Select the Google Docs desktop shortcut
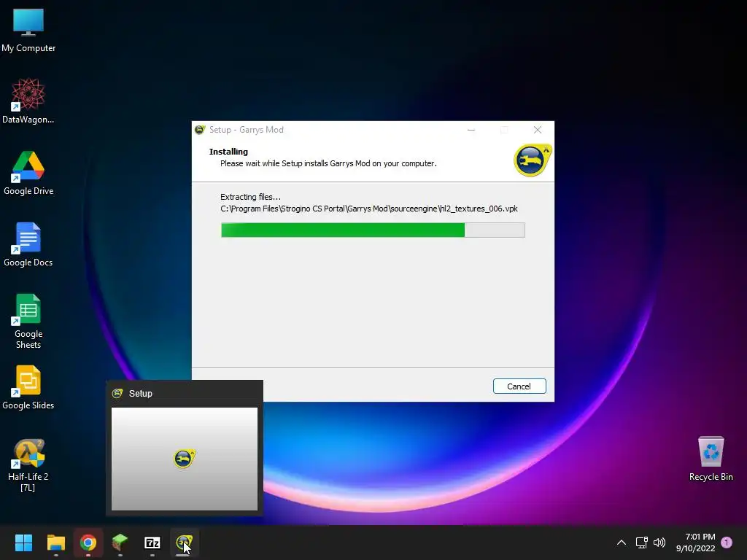 [28, 244]
